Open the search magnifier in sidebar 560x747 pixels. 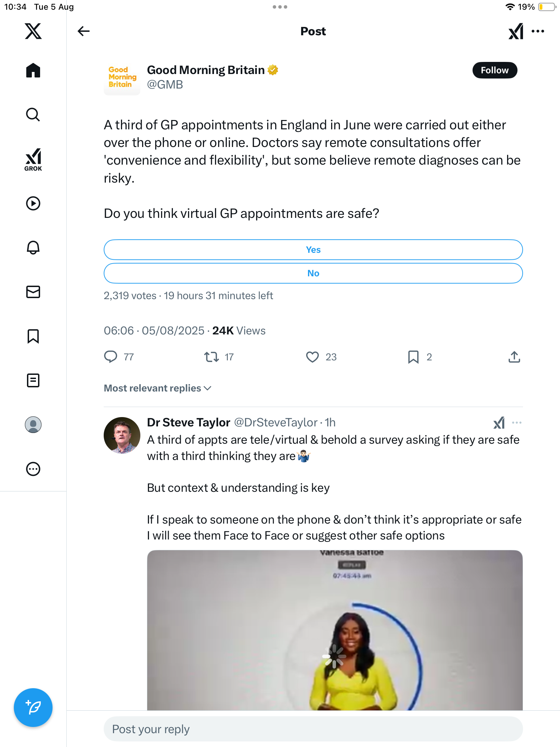coord(33,115)
